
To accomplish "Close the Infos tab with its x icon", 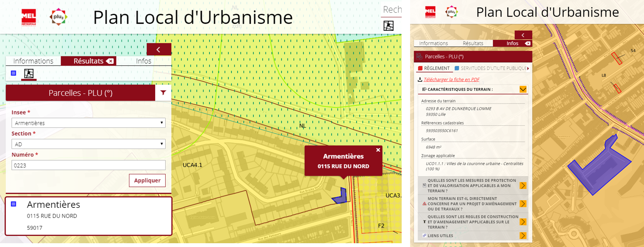I will 527,43.
